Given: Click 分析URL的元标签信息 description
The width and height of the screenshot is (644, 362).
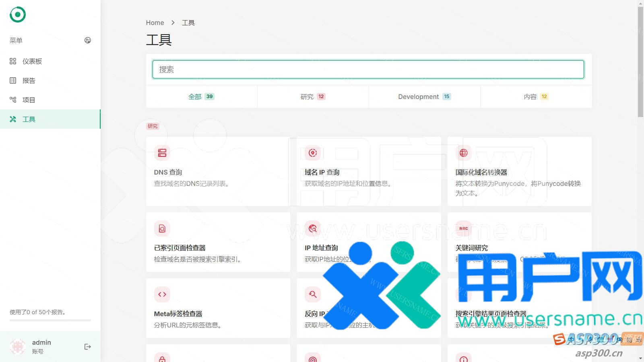Looking at the screenshot, I should click(x=188, y=325).
